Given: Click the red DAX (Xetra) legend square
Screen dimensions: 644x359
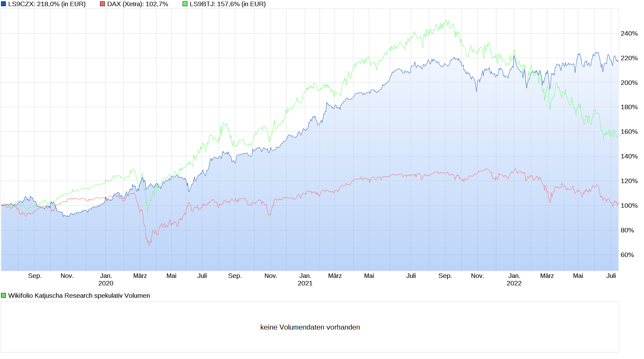Looking at the screenshot, I should click(102, 4).
